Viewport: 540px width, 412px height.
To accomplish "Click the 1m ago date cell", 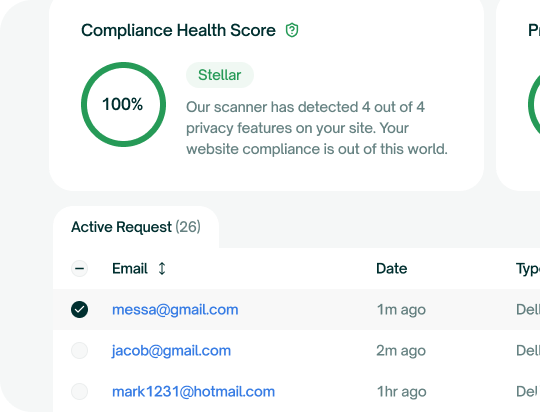I will coord(402,310).
